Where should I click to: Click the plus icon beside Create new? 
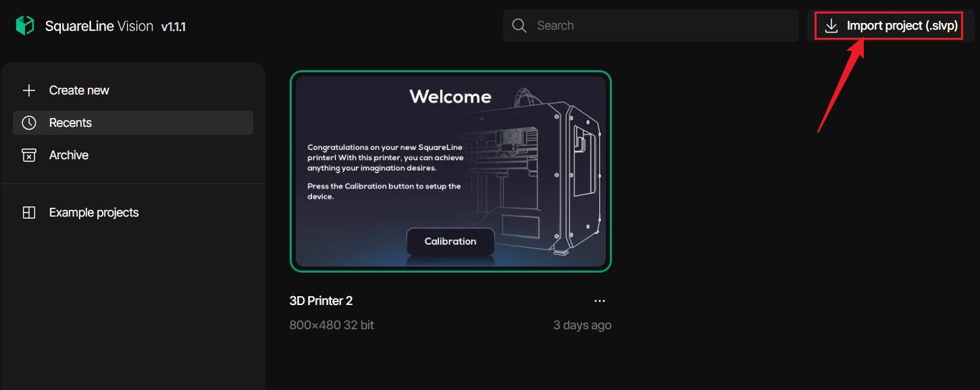[x=29, y=90]
